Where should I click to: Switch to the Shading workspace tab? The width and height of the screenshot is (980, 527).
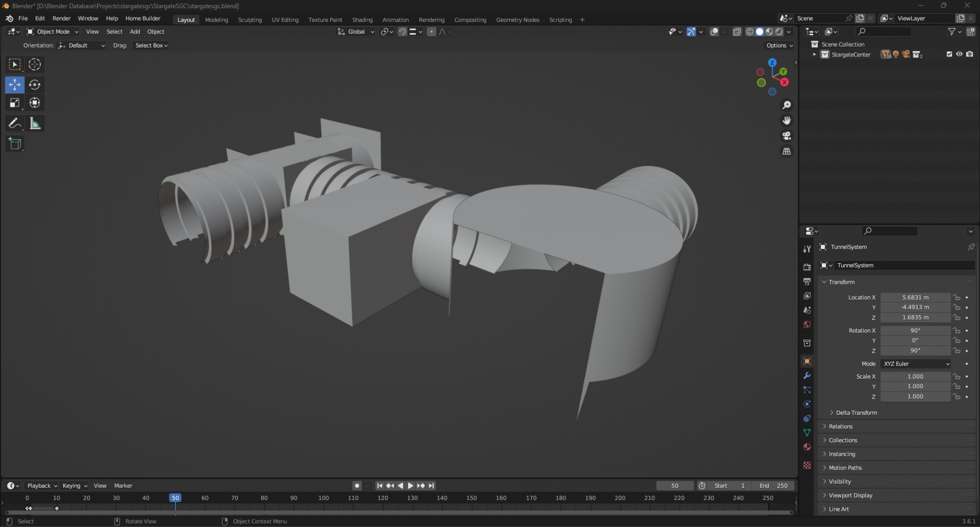click(x=362, y=20)
